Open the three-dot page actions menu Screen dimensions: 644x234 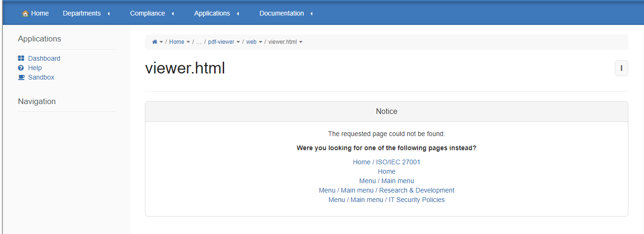621,68
